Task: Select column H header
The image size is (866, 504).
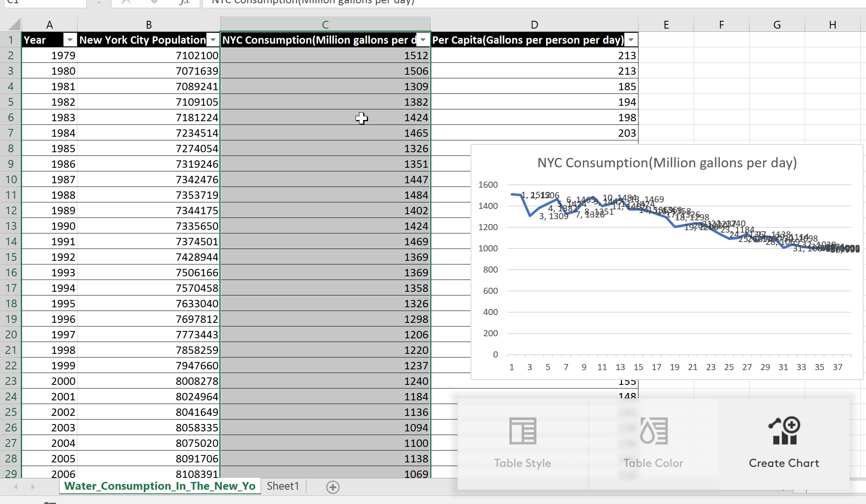Action: point(833,24)
